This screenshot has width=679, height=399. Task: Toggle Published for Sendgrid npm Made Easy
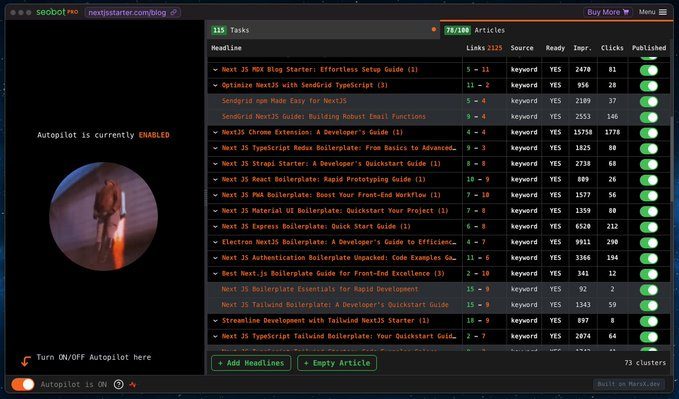click(649, 101)
